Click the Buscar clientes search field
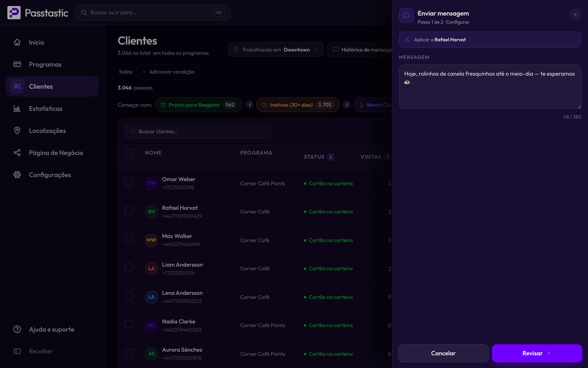The height and width of the screenshot is (368, 588). coord(198,131)
